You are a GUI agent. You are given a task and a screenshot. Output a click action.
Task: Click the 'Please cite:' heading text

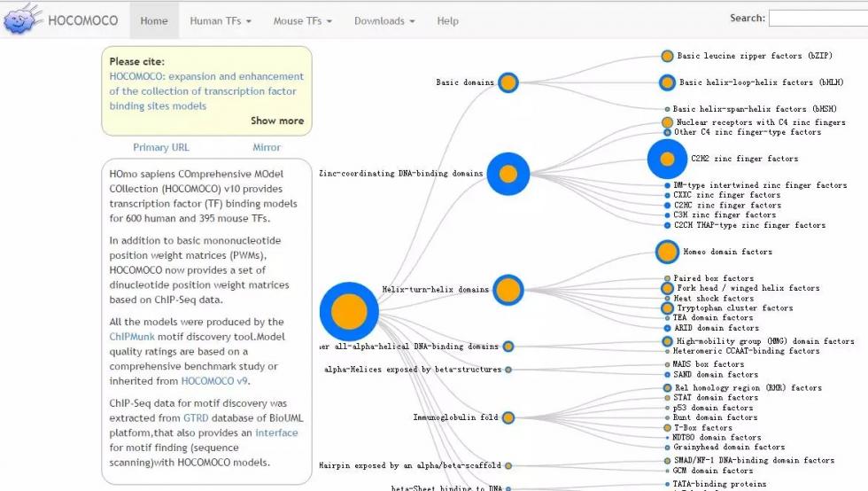(136, 61)
